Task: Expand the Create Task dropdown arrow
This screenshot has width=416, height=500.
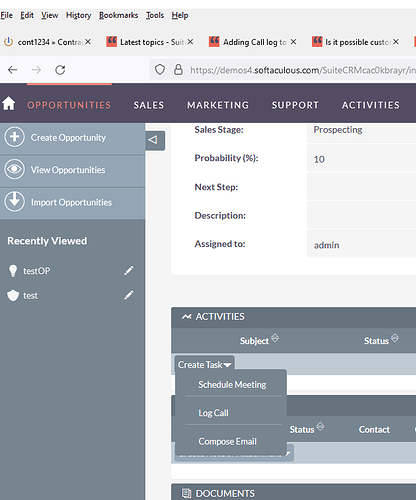Action: [x=228, y=365]
